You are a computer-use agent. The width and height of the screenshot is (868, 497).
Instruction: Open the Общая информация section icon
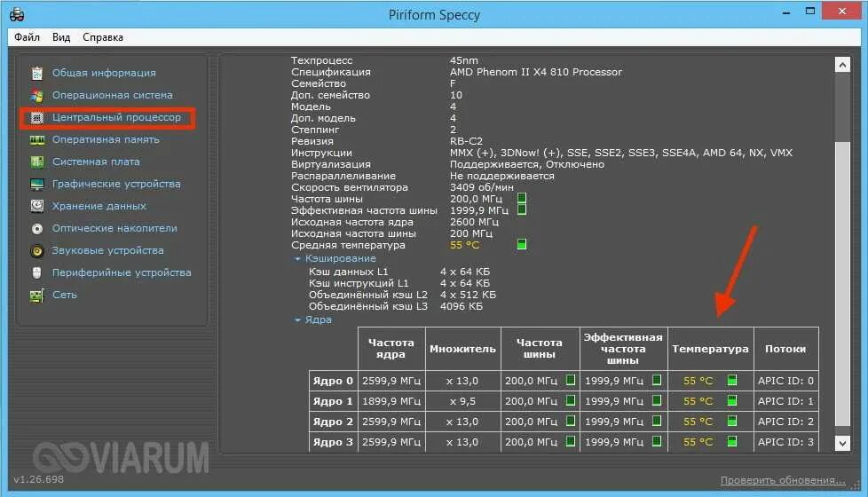37,73
